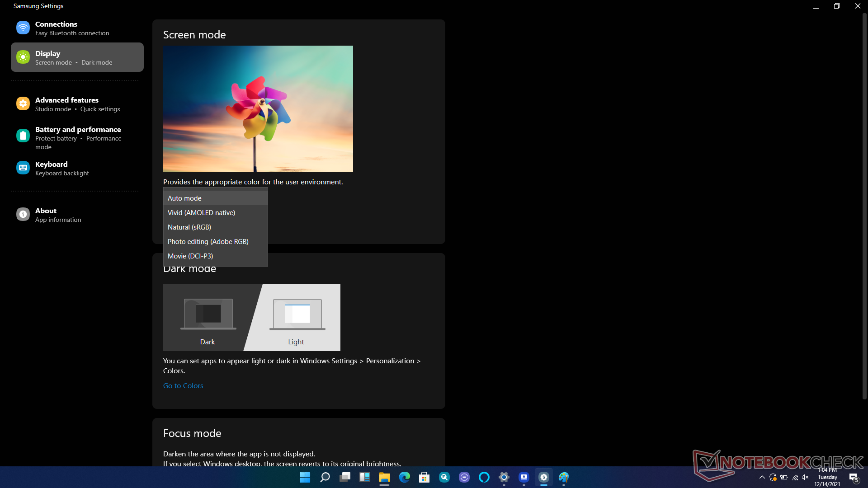Open the Connections Wi-Fi icon
Screen dimensions: 868x488
click(23, 28)
